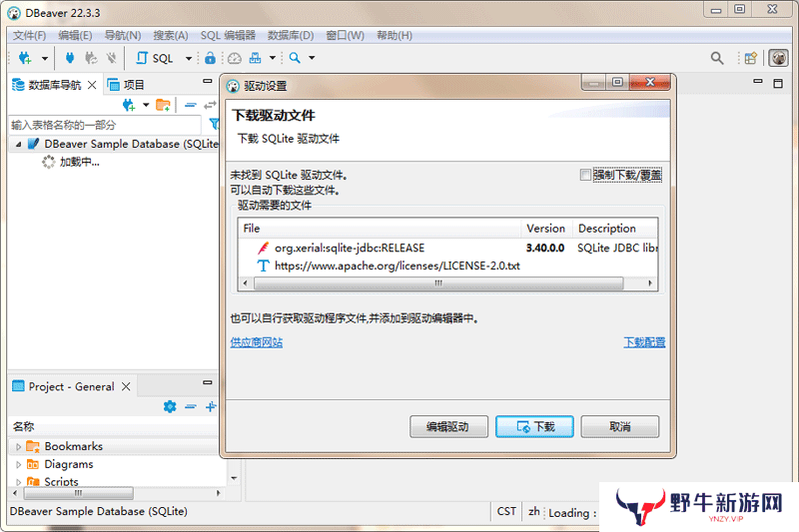Click the 取消 button
Viewport: 799px width, 532px height.
coord(620,426)
